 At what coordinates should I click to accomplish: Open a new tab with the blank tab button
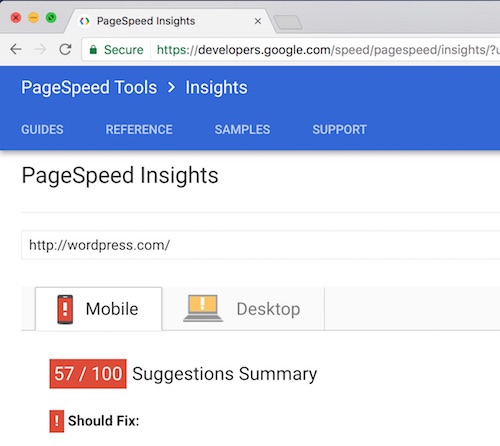288,22
